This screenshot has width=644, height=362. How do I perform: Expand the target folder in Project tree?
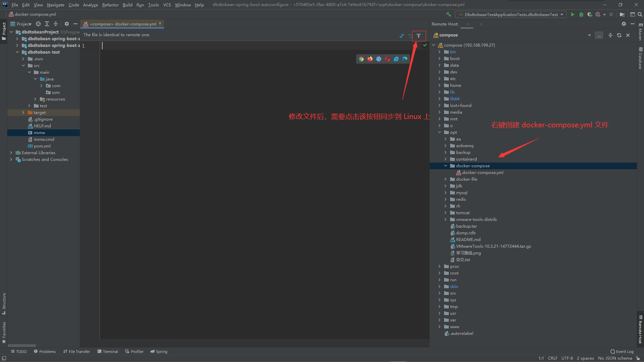(23, 113)
